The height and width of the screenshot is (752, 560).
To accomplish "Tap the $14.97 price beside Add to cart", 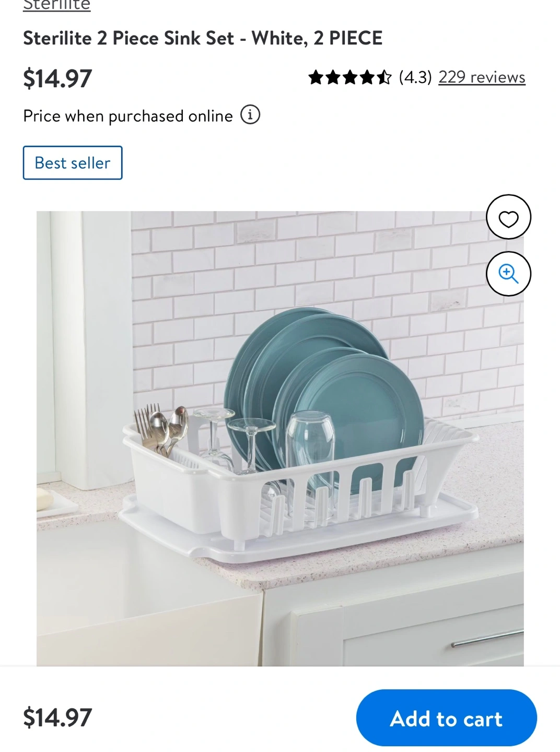I will [57, 718].
